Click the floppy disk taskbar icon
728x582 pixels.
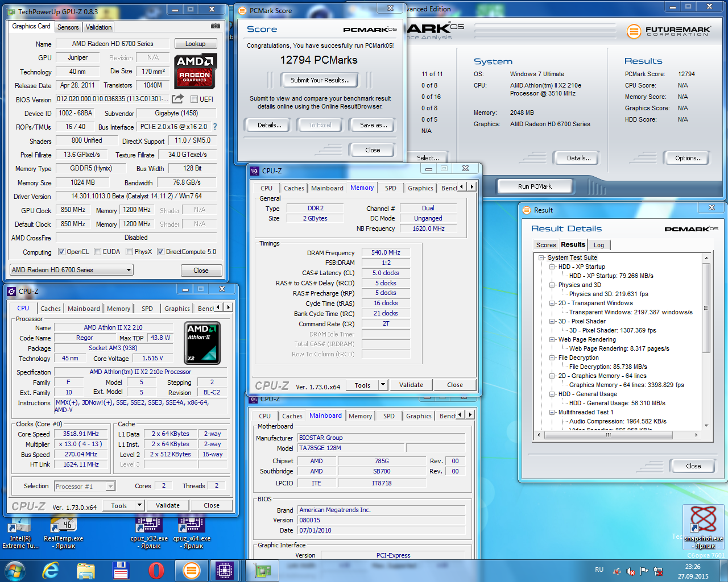[121, 570]
